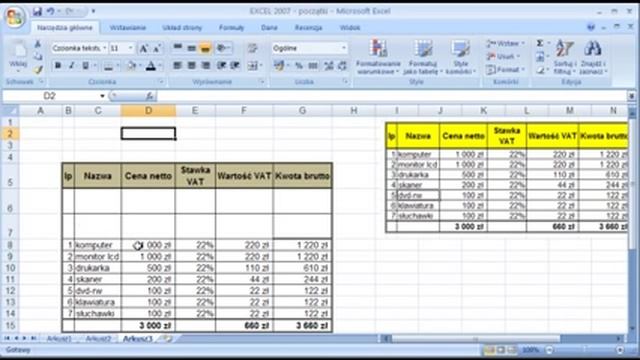
Task: Toggle the highlighted bottom align button
Action: (x=205, y=48)
